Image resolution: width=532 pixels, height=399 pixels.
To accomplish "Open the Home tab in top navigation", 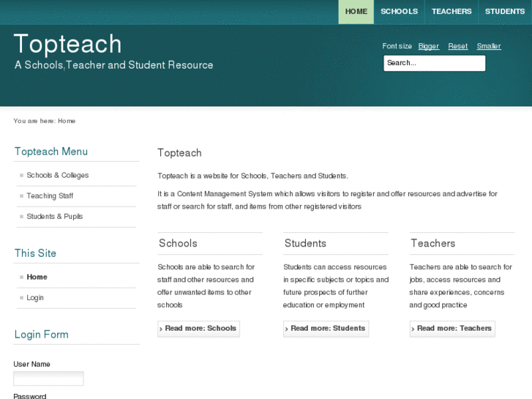I will click(x=356, y=12).
